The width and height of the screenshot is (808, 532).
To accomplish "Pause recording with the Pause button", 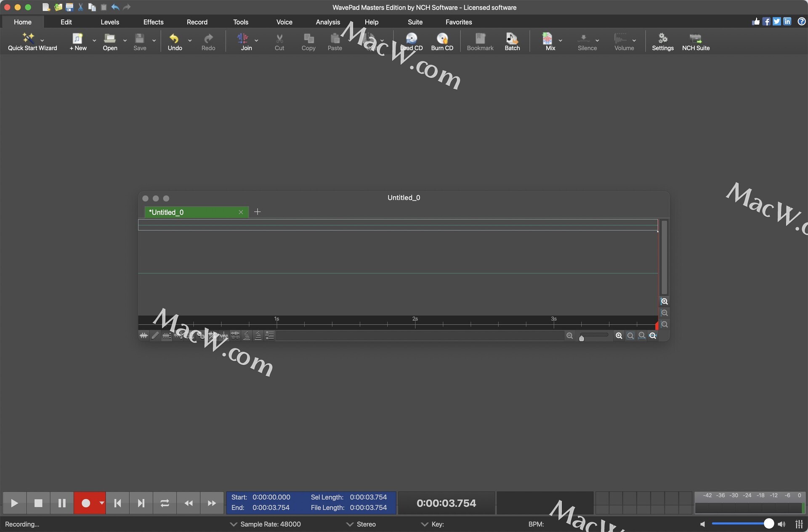I will pos(62,503).
